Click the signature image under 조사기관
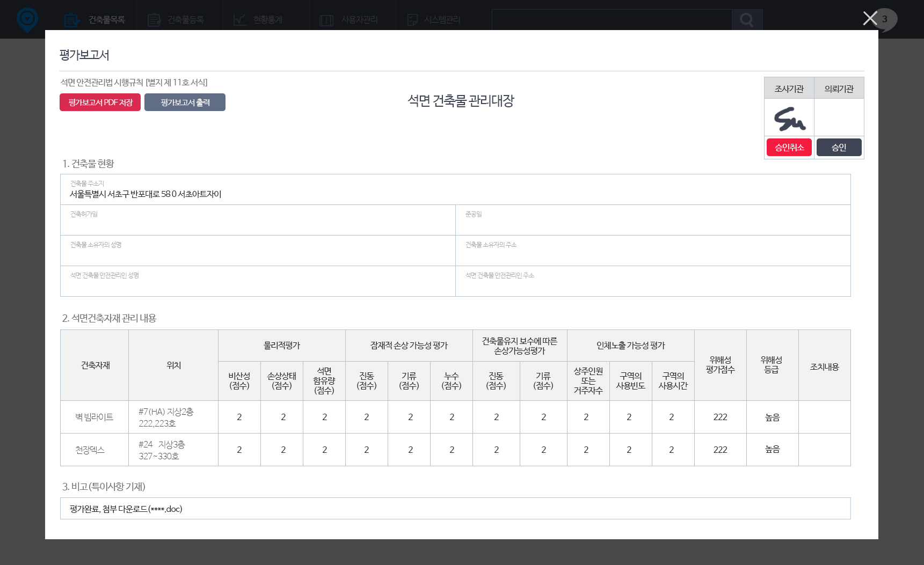Screen dimensions: 924x565 pos(789,119)
